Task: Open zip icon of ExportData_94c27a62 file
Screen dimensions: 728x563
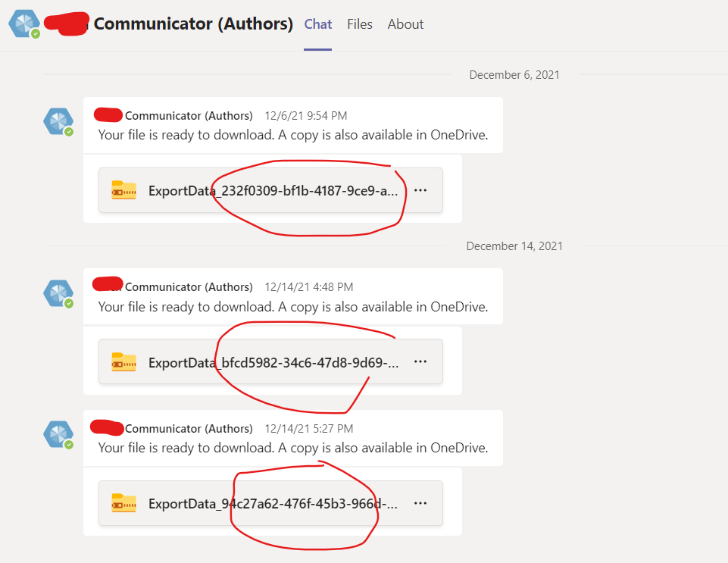Action: click(123, 503)
